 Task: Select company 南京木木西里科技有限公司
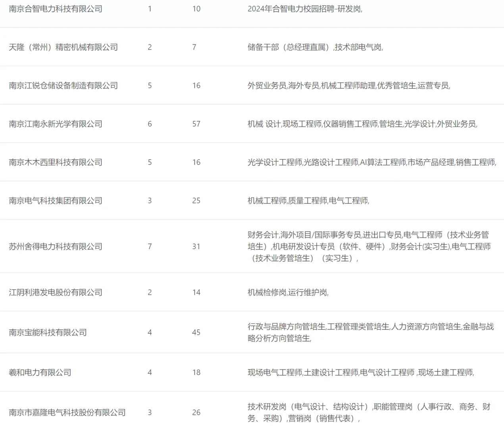(x=56, y=162)
